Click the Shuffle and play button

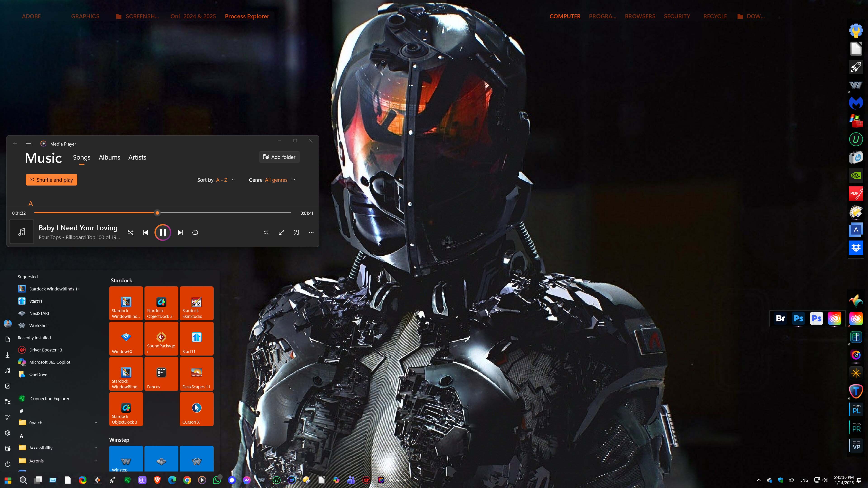coord(52,180)
